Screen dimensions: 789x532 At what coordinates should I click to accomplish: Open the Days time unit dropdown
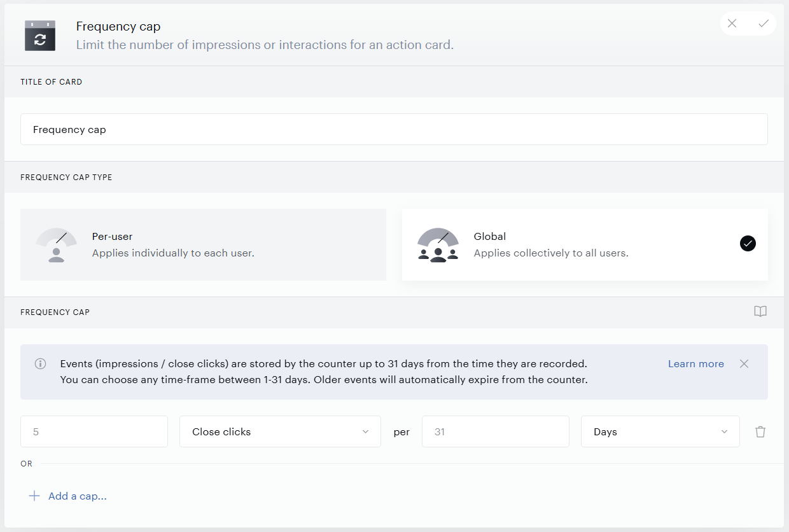coord(660,431)
